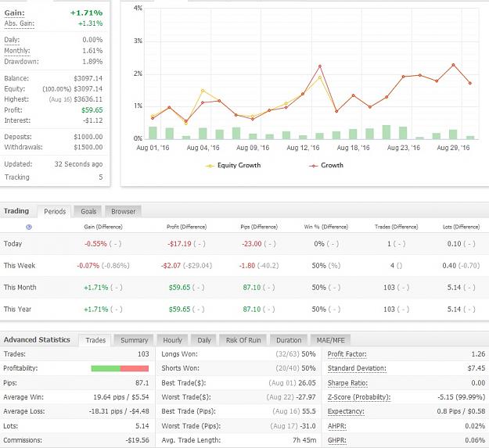Click the Gain (Difference) column header
Screen dimensions: 489x448
tap(103, 227)
